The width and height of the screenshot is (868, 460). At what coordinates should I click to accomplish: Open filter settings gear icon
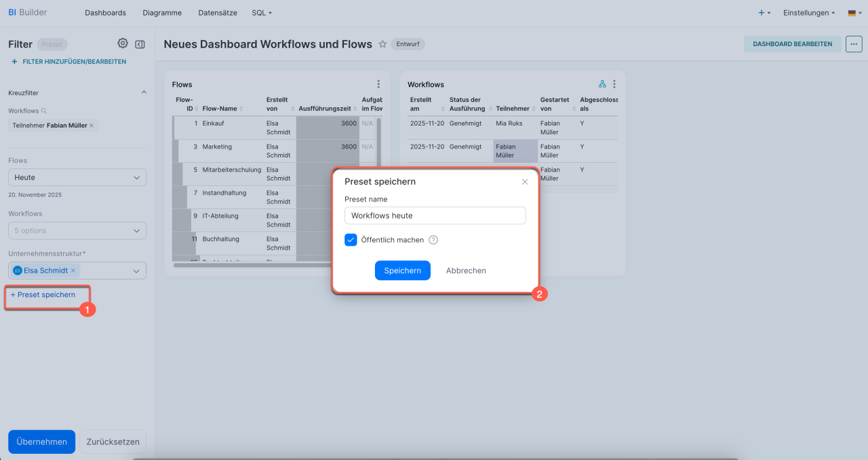(x=123, y=43)
